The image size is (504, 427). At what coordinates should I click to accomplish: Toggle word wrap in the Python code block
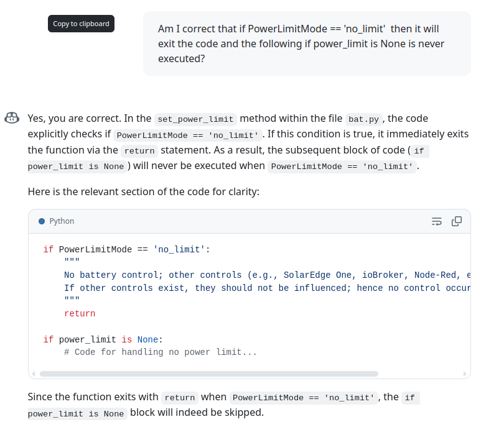click(x=437, y=221)
